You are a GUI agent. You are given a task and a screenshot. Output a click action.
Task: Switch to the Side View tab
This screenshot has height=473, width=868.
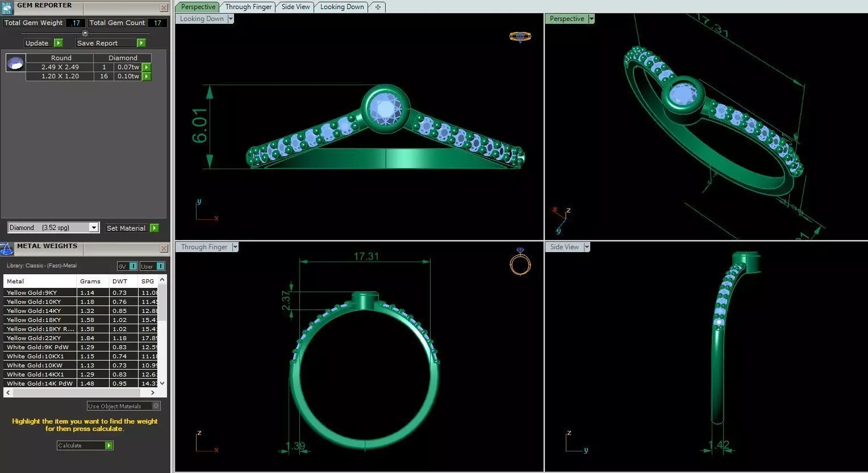point(296,7)
